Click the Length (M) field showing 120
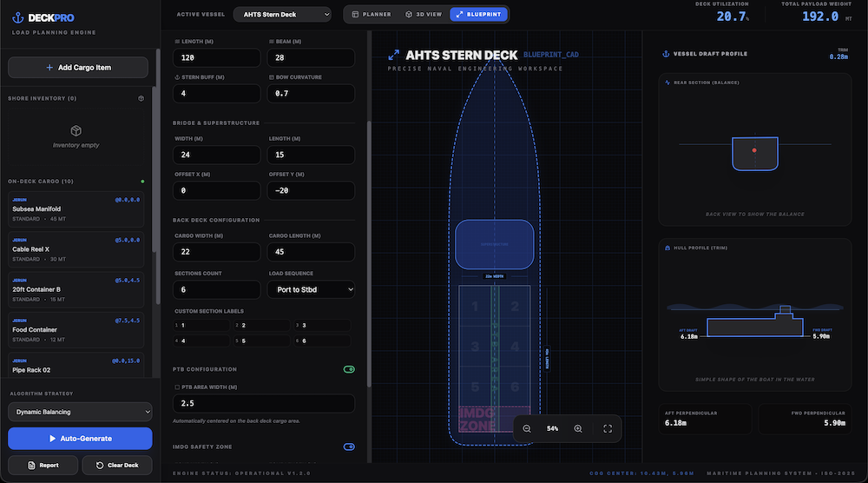 (216, 57)
